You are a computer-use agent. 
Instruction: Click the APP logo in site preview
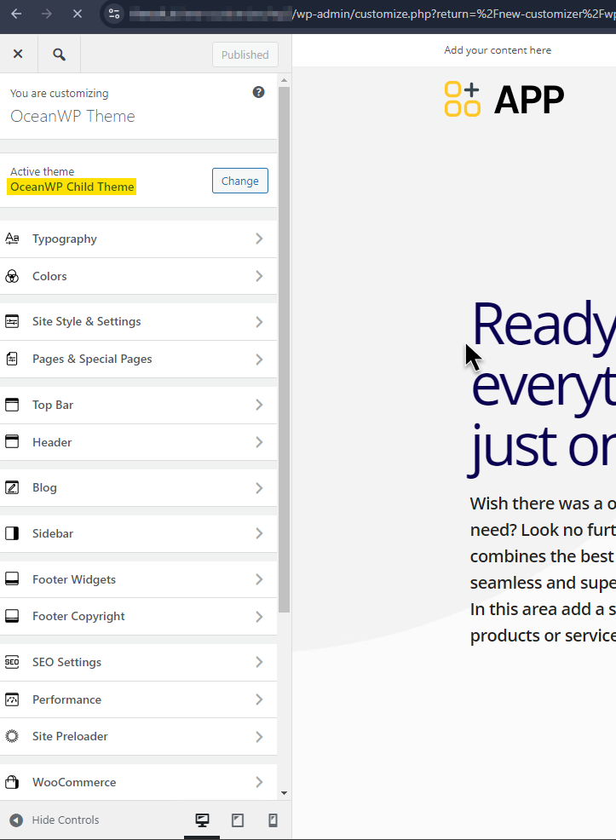coord(504,100)
